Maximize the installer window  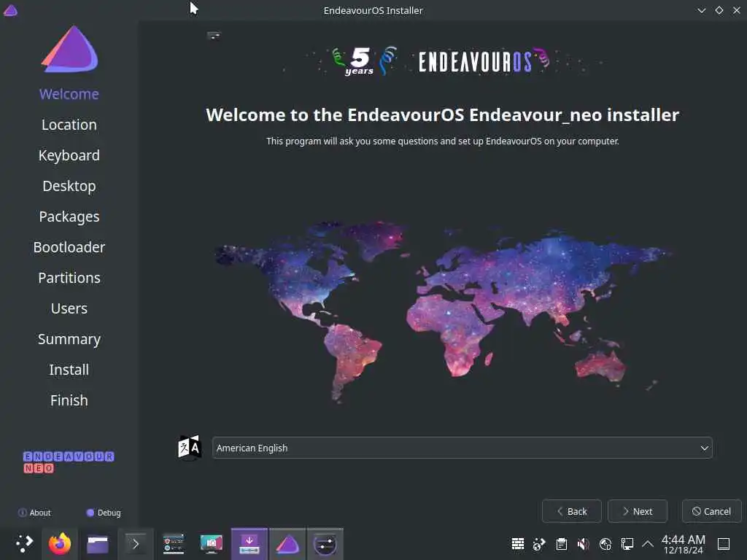[x=719, y=10]
